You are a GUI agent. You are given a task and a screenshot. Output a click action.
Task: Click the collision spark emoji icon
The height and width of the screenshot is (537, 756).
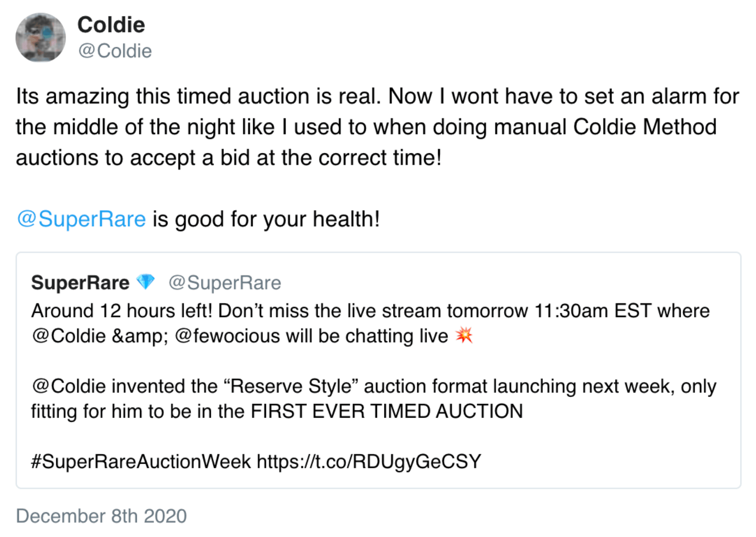coord(464,335)
